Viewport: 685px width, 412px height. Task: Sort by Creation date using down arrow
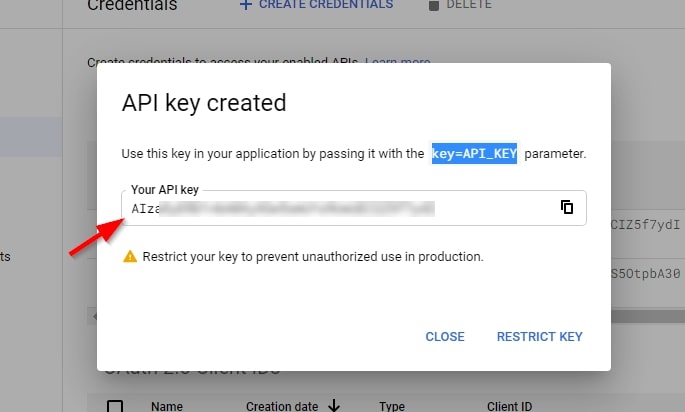334,406
